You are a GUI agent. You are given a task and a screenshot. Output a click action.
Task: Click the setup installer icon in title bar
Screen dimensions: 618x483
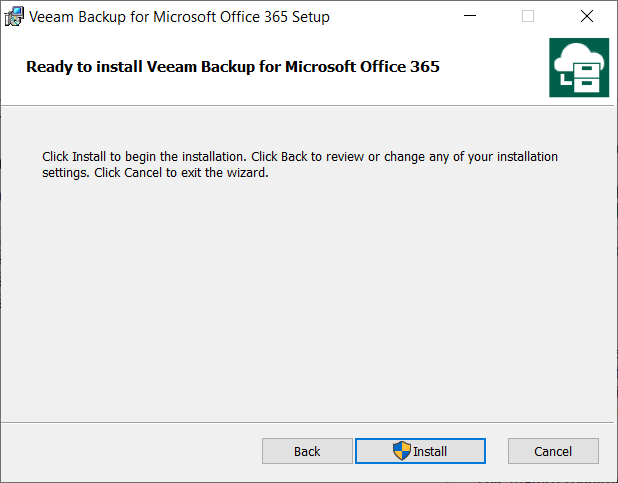(x=14, y=17)
